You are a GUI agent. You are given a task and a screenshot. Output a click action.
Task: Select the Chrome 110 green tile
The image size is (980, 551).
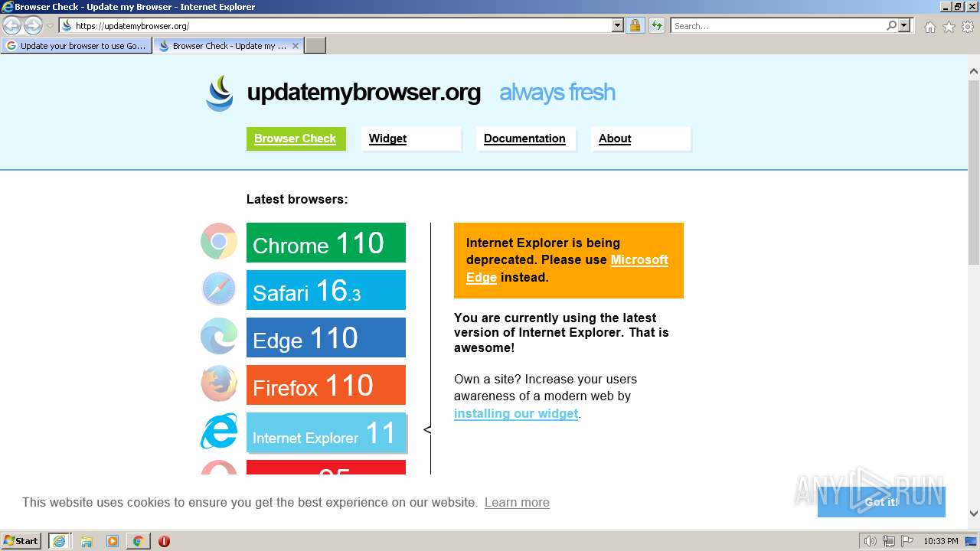326,243
